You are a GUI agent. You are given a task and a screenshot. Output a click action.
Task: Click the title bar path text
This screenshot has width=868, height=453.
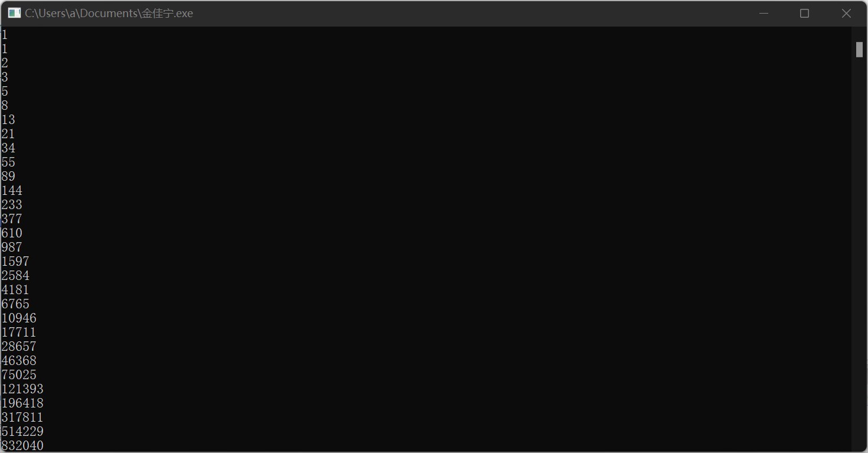(x=109, y=13)
